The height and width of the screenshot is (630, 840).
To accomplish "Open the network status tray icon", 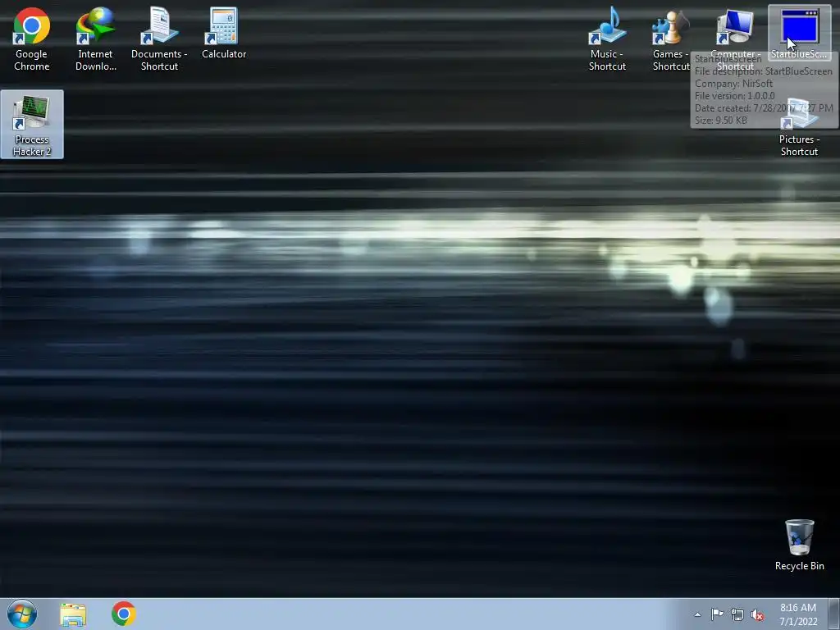I will click(x=737, y=614).
